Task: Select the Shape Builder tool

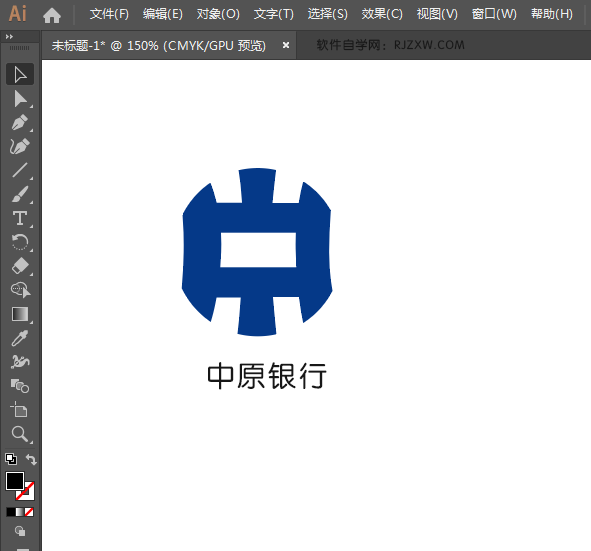Action: coord(20,290)
